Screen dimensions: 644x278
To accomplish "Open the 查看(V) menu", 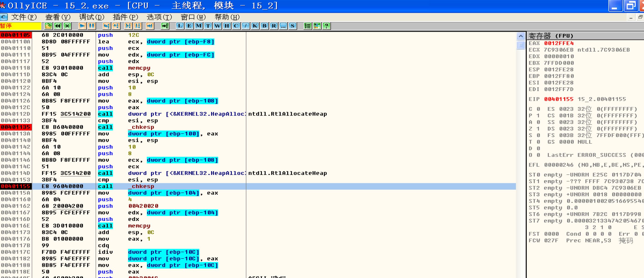I will click(x=58, y=17).
